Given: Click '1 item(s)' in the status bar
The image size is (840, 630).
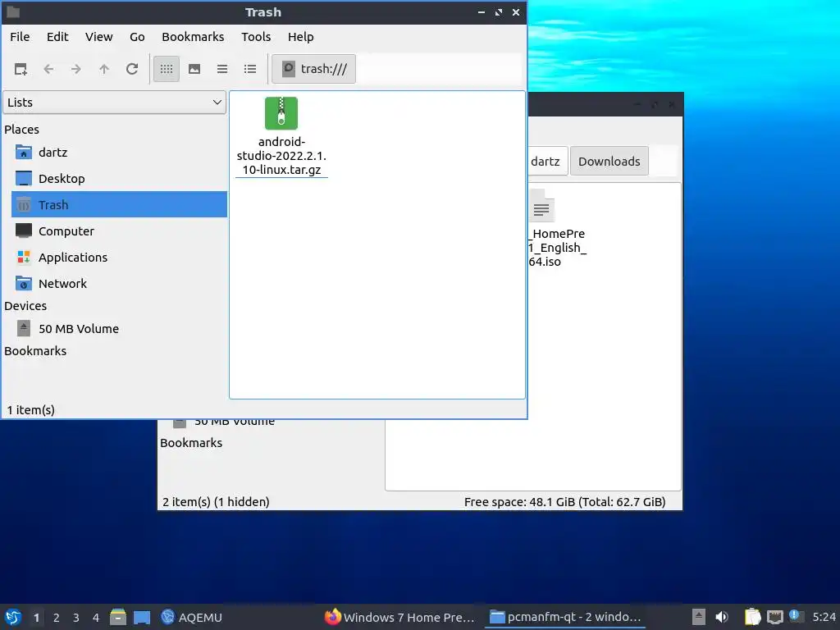Looking at the screenshot, I should point(30,410).
